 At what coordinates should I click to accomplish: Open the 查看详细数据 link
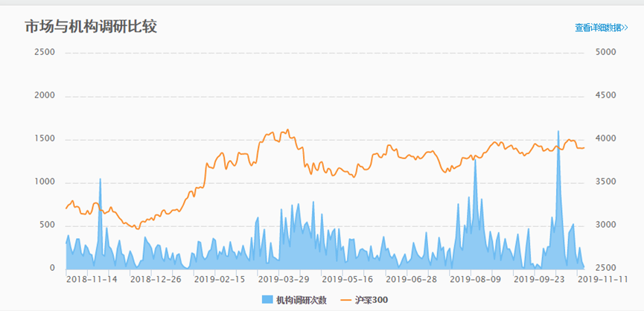tap(601, 28)
